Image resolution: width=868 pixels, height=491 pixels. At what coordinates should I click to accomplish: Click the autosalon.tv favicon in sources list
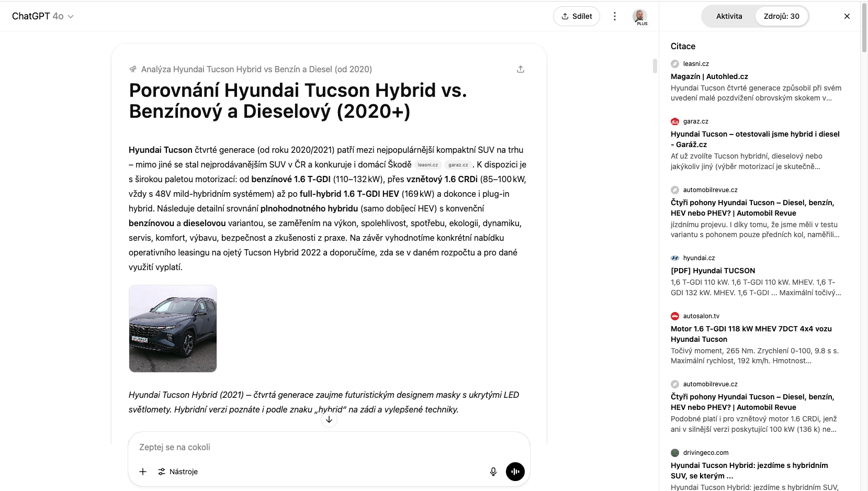click(675, 316)
